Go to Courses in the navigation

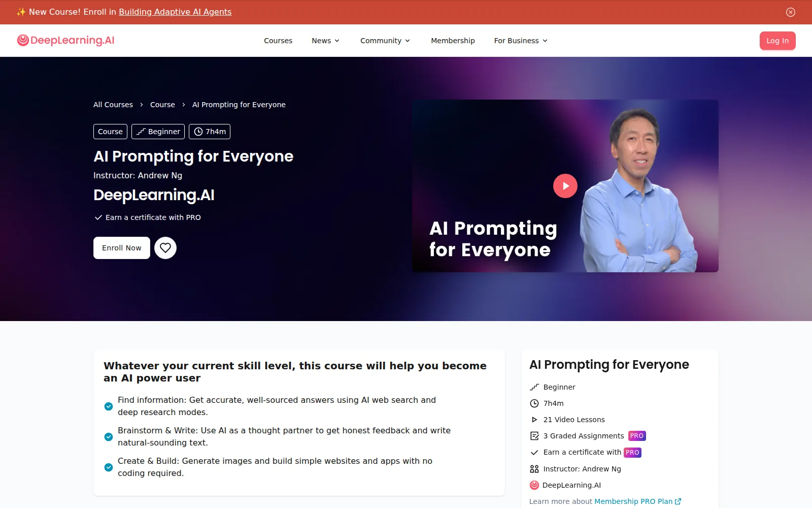tap(278, 41)
